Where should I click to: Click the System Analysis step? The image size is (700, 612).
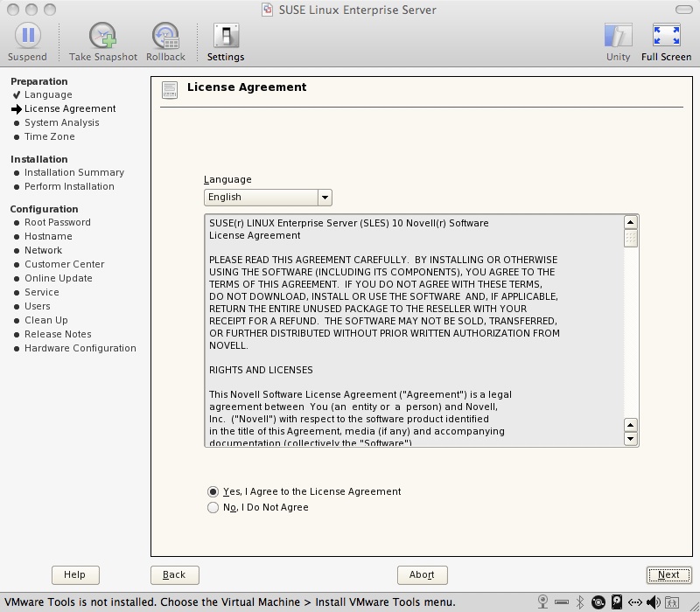(x=61, y=122)
